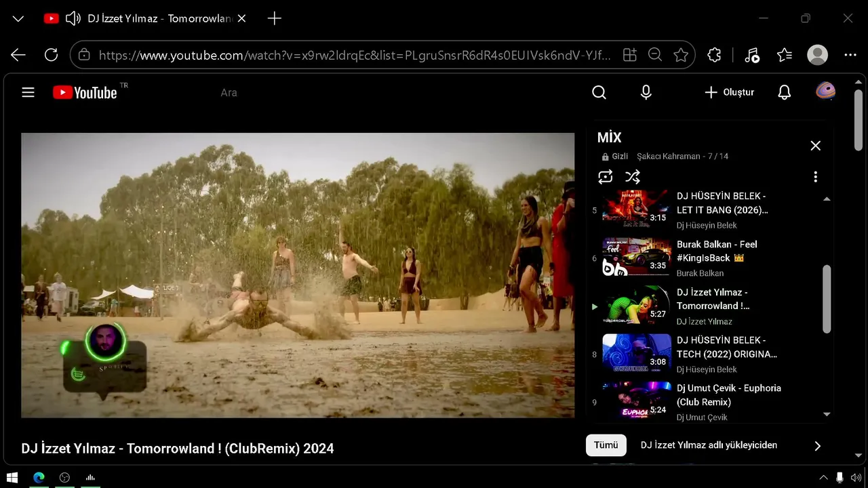Open the browser Extensions puzzle icon
Screen dimensions: 868x488
(714, 55)
